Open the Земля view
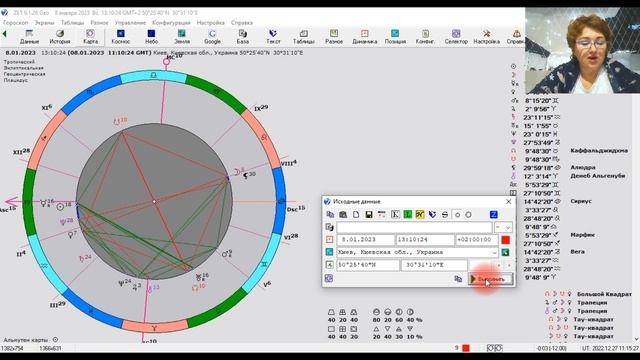 (x=182, y=37)
